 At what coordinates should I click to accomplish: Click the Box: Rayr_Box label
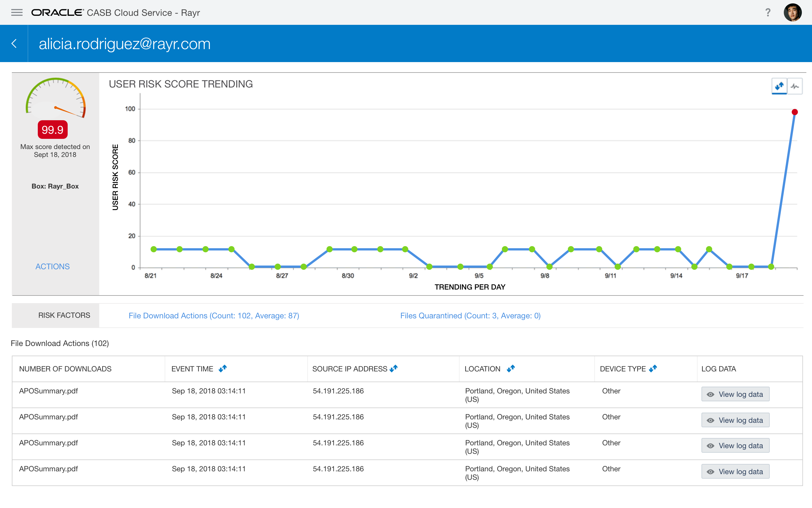(x=55, y=186)
